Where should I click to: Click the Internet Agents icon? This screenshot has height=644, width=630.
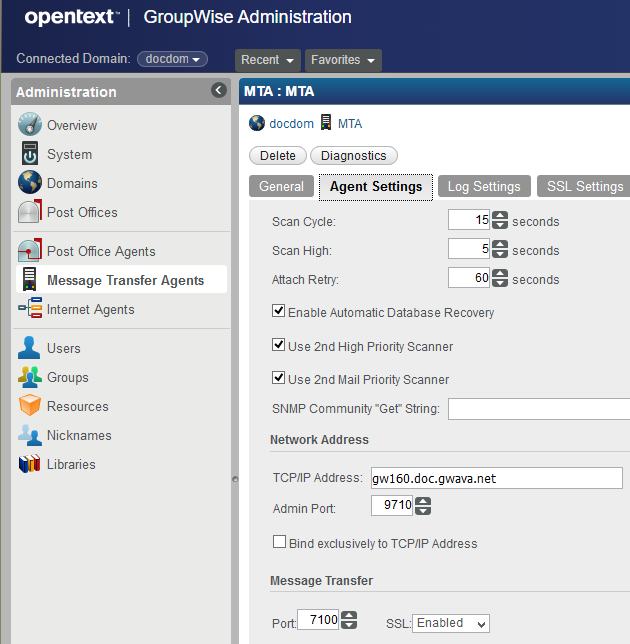click(x=30, y=308)
